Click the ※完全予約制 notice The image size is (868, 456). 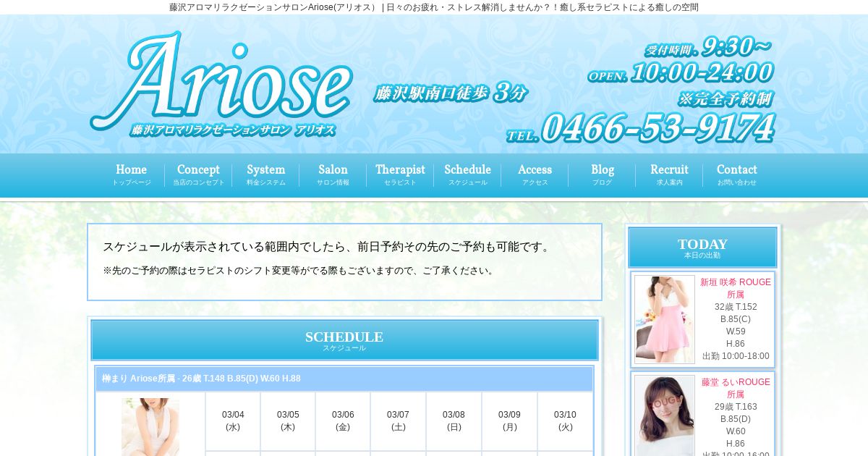725,98
